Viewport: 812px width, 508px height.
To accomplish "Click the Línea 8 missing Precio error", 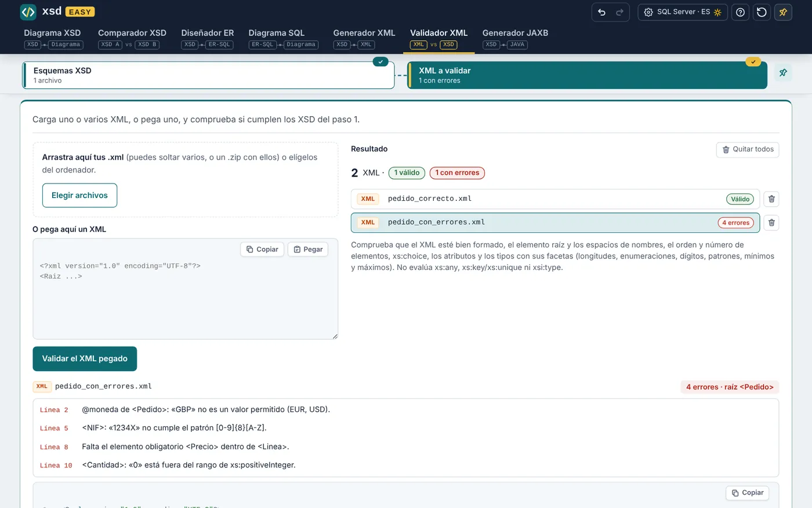I will click(405, 447).
